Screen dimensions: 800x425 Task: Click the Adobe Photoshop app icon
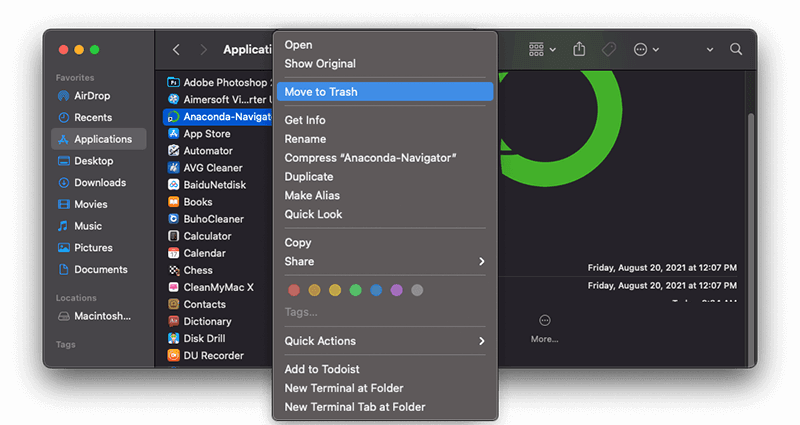pos(173,82)
